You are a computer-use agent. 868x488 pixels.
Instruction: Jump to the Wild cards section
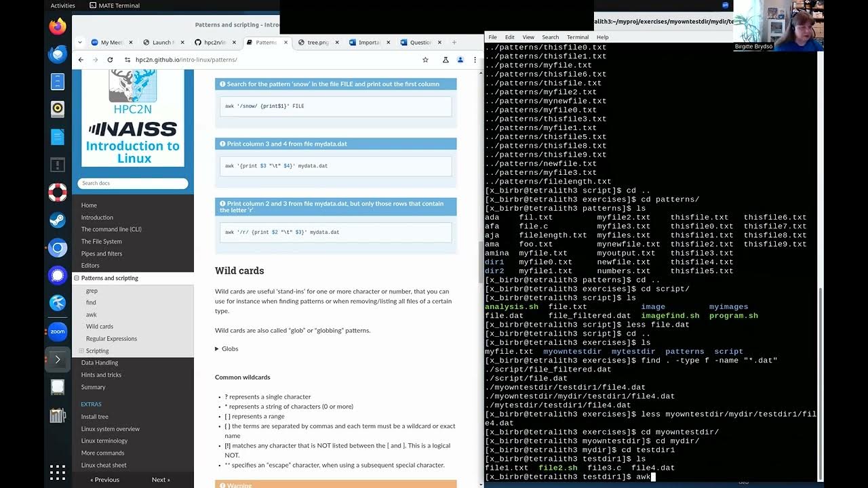point(100,327)
